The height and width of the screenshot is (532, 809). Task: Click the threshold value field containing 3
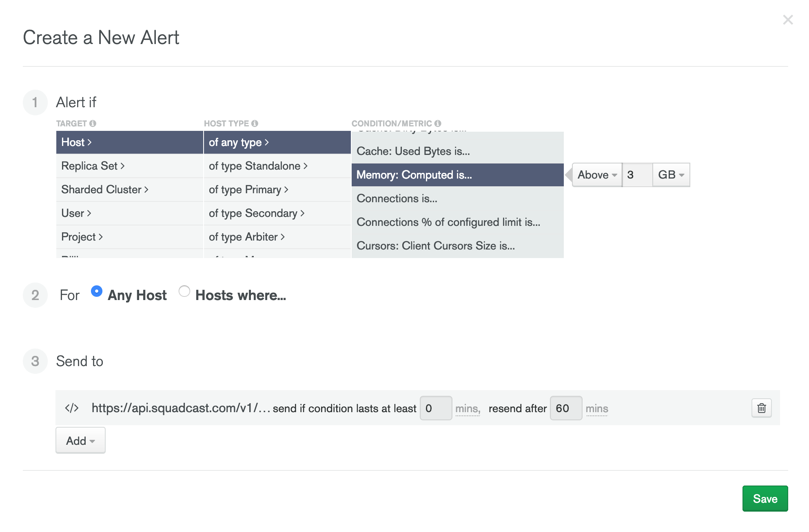click(637, 175)
